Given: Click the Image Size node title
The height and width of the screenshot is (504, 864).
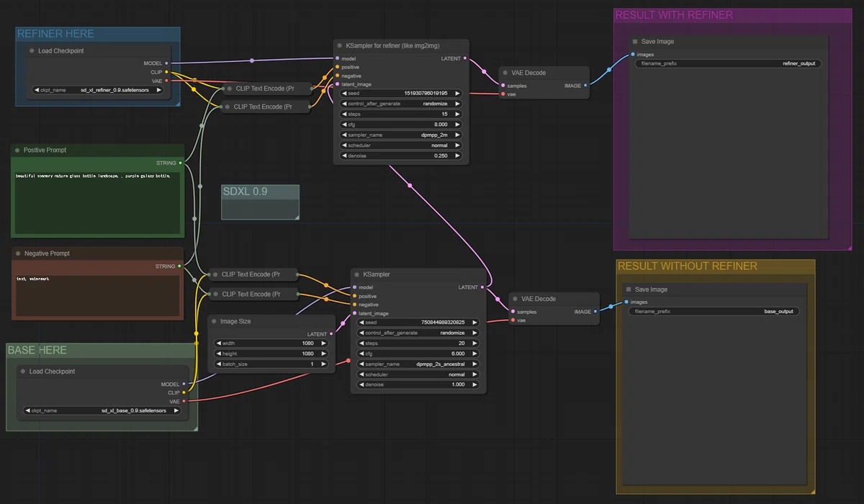Looking at the screenshot, I should (x=235, y=321).
